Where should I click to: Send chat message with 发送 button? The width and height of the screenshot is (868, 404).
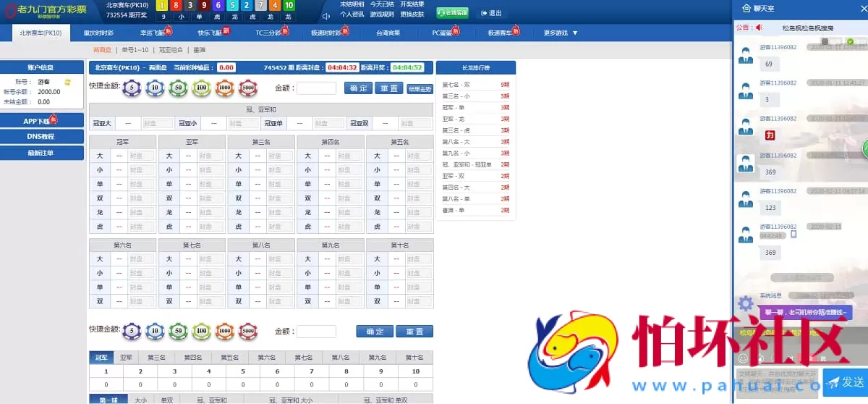pyautogui.click(x=846, y=382)
